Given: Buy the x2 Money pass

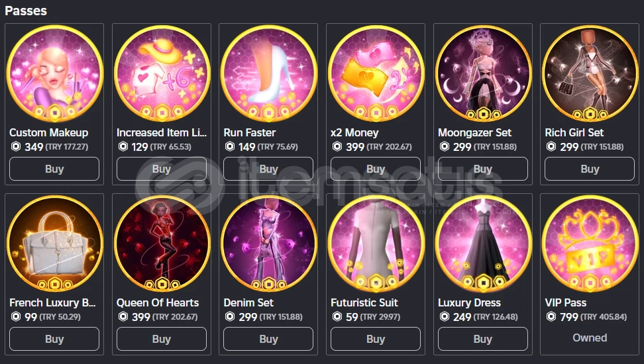Looking at the screenshot, I should click(x=376, y=169).
